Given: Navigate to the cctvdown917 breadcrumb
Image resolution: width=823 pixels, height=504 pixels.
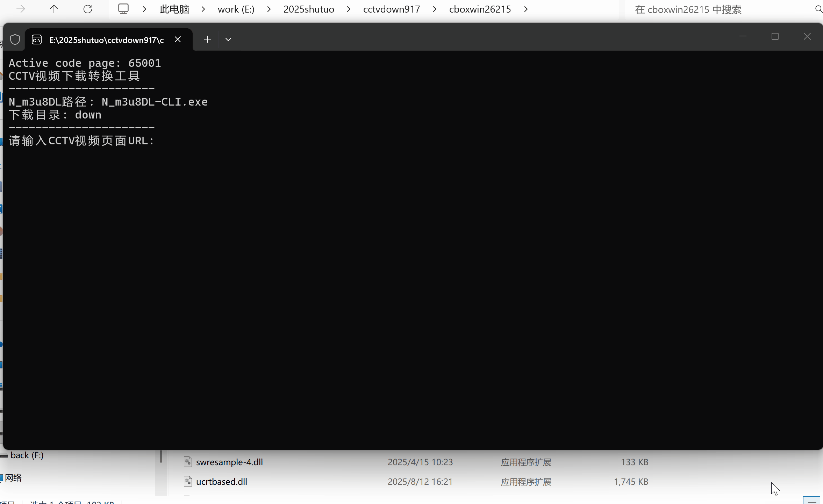Looking at the screenshot, I should tap(391, 9).
